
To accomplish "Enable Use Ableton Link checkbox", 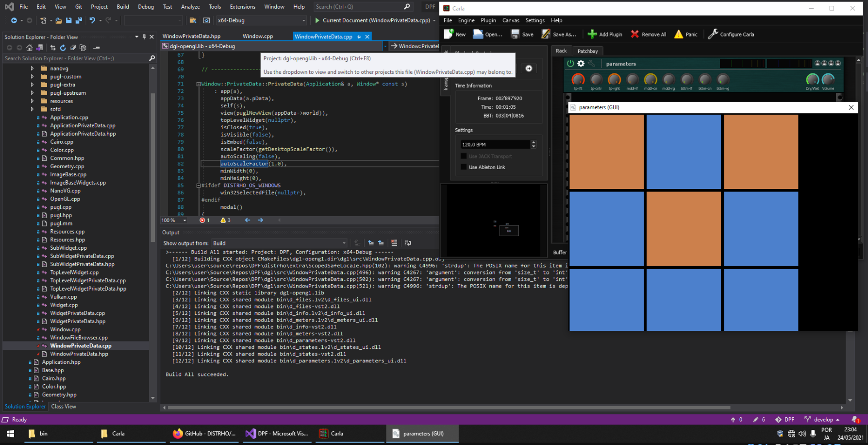I will (464, 167).
